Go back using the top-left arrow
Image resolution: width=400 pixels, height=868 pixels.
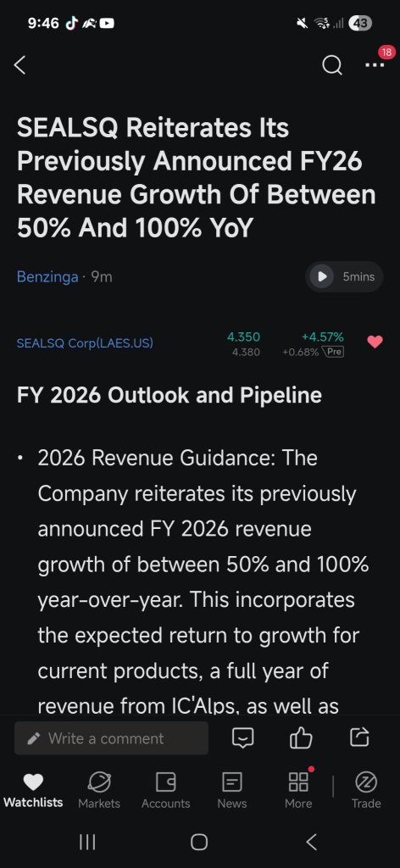(20, 65)
